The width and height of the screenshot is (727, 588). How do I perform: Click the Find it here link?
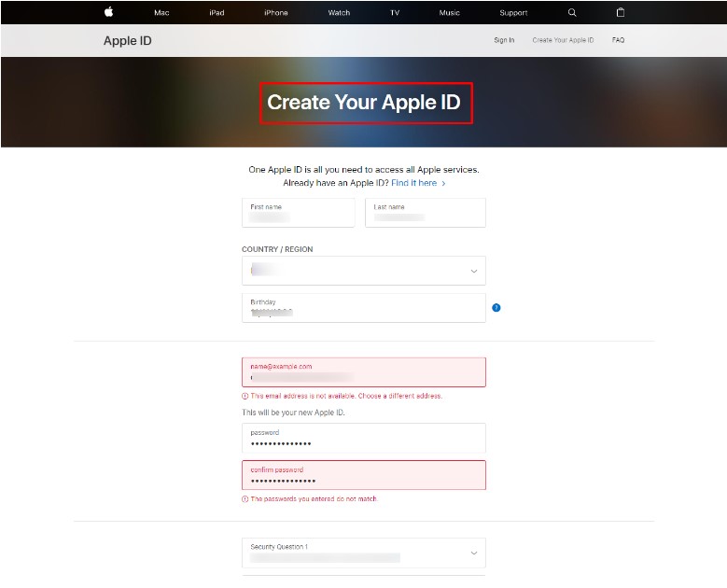pyautogui.click(x=418, y=183)
